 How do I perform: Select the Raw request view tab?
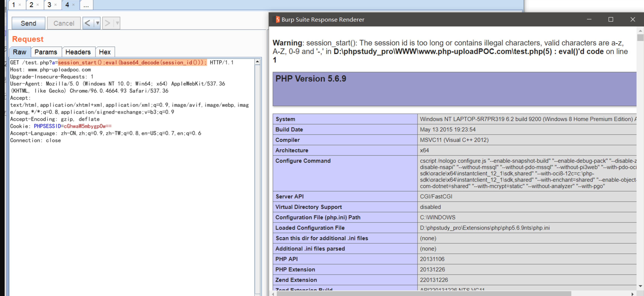pyautogui.click(x=20, y=52)
